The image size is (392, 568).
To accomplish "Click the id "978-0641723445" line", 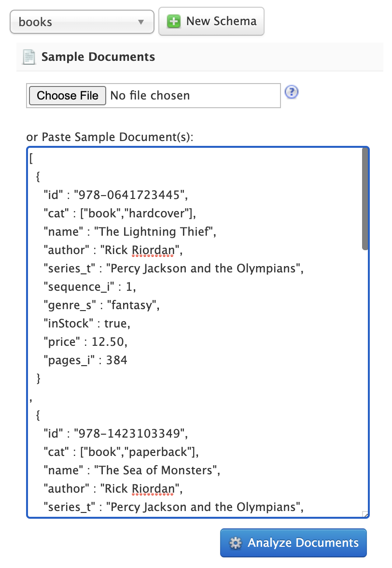I will 115,195.
